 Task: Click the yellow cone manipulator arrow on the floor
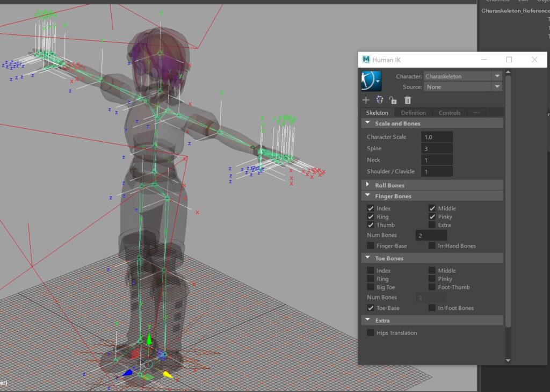[168, 375]
